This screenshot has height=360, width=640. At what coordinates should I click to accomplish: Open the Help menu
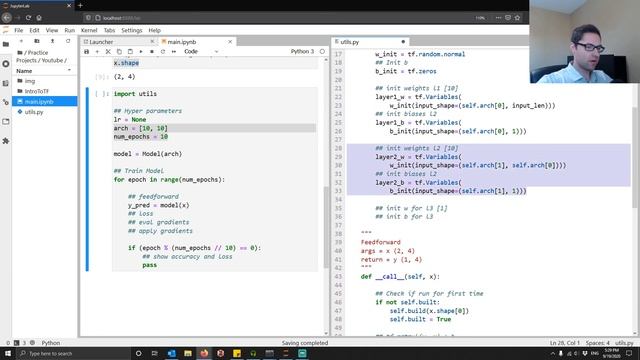click(154, 30)
